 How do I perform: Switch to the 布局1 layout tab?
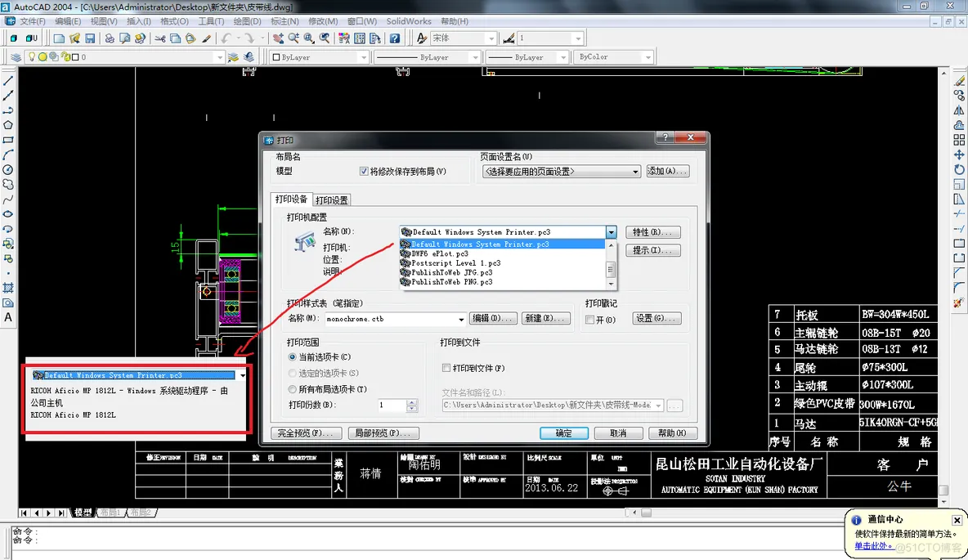tap(111, 513)
